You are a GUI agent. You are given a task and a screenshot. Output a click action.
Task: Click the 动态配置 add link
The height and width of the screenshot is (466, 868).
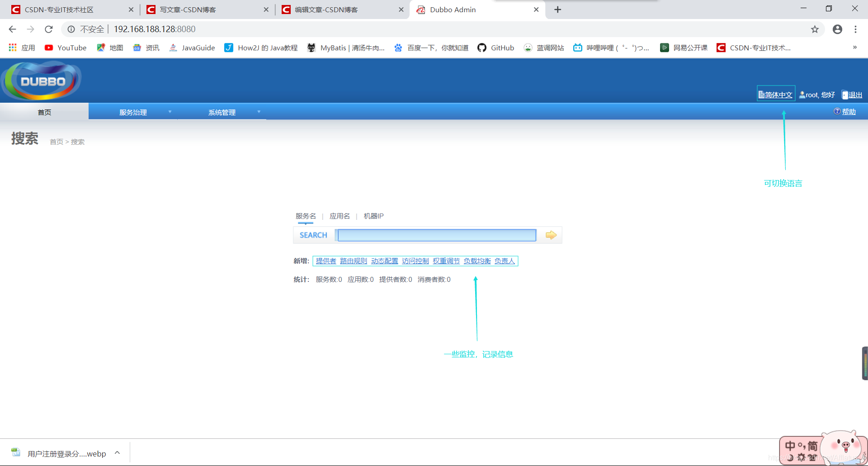pyautogui.click(x=385, y=261)
